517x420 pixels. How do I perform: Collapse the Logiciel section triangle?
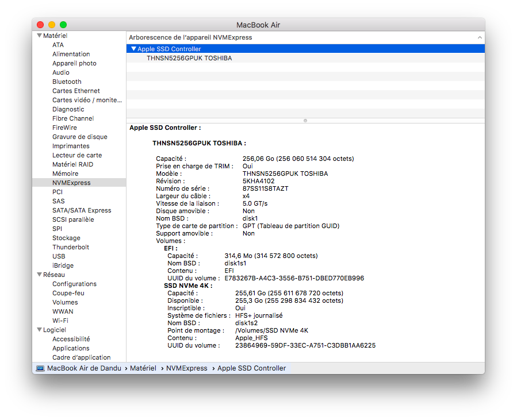pos(39,330)
